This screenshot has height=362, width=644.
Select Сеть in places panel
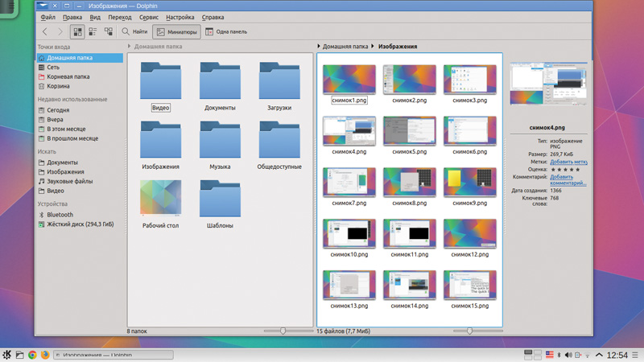[x=80, y=68]
